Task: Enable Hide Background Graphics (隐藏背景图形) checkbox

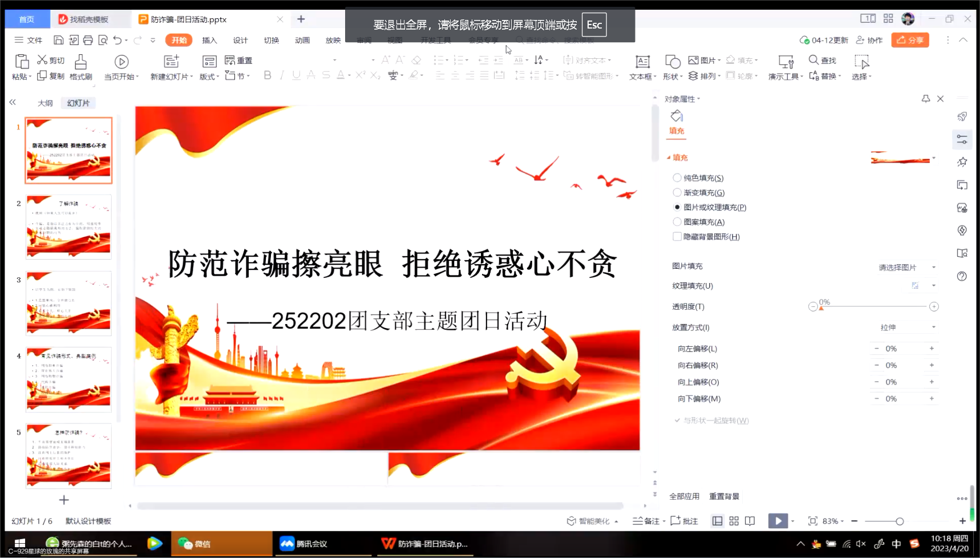Action: click(x=677, y=237)
